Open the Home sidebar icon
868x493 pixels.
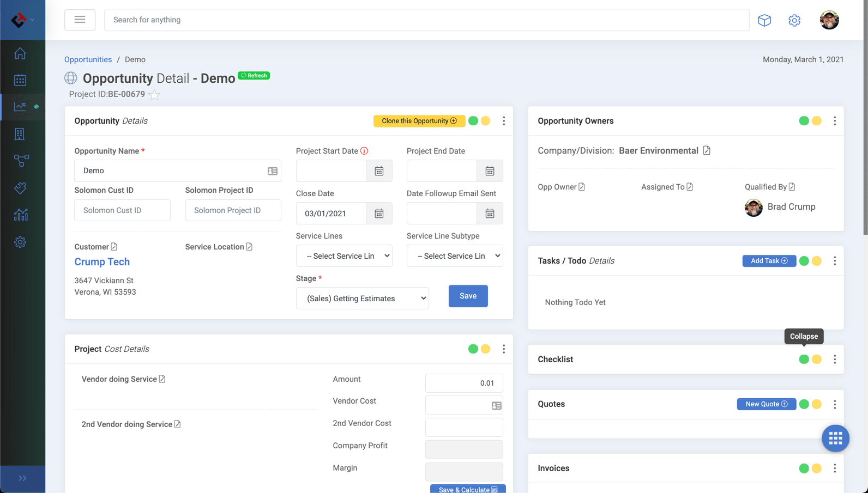(x=20, y=53)
